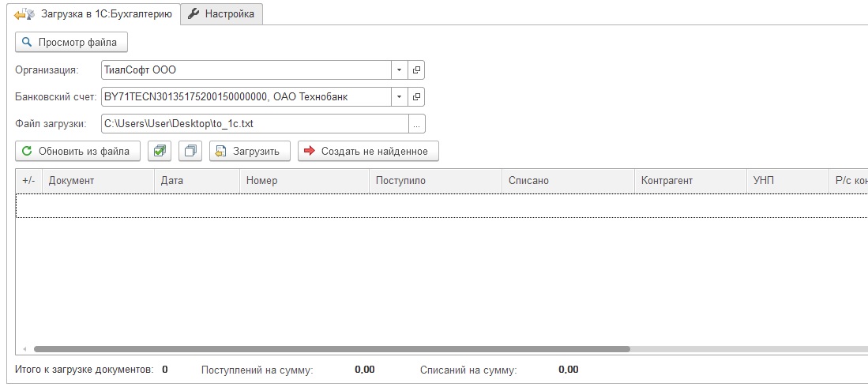Image resolution: width=868 pixels, height=387 pixels.
Task: Click the Загрузить button
Action: pyautogui.click(x=250, y=151)
